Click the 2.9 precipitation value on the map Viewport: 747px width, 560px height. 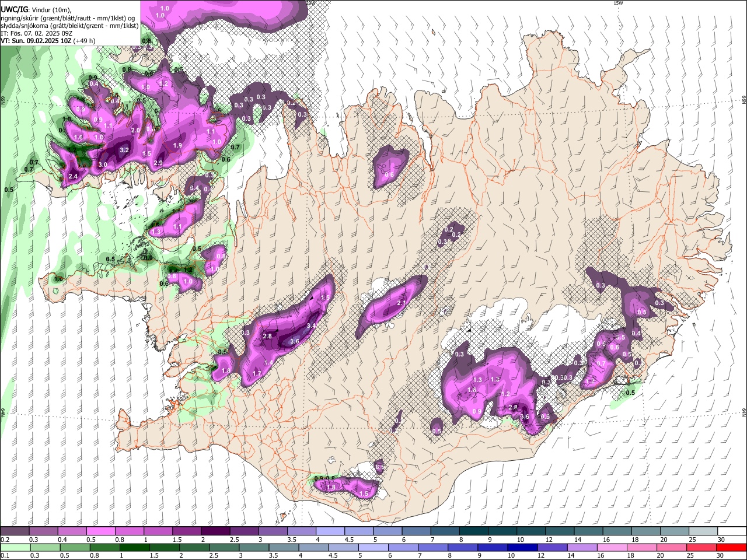(x=158, y=163)
